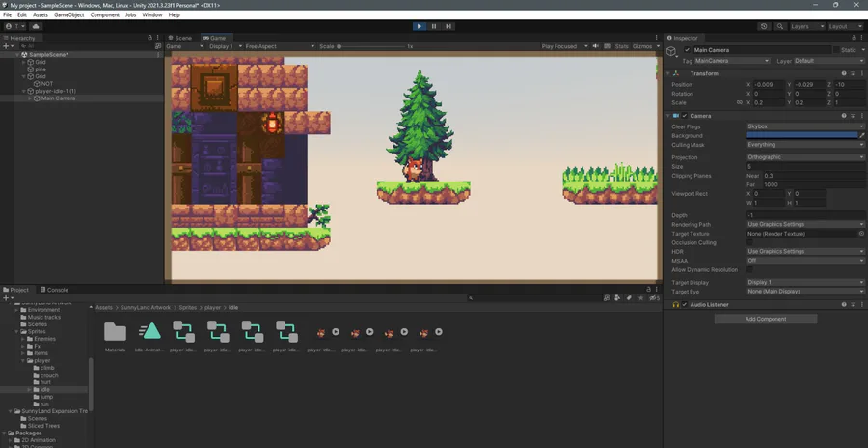868x448 pixels.
Task: Toggle the Occlusion Culling checkbox
Action: [x=749, y=243]
